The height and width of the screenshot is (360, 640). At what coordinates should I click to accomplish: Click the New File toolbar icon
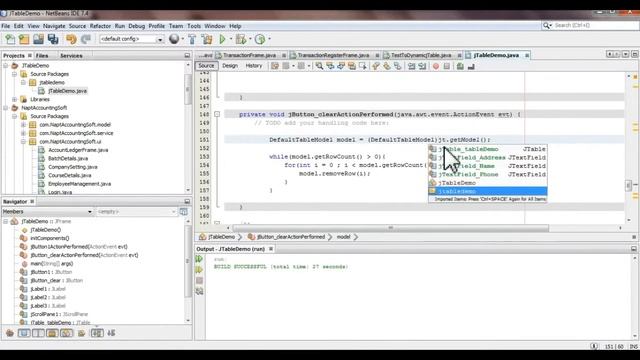(x=10, y=39)
